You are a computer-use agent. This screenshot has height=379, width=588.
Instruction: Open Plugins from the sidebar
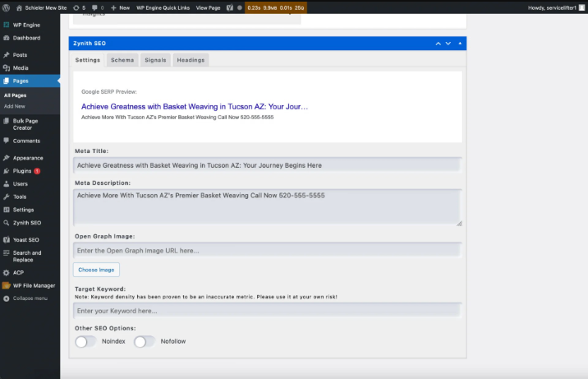21,171
